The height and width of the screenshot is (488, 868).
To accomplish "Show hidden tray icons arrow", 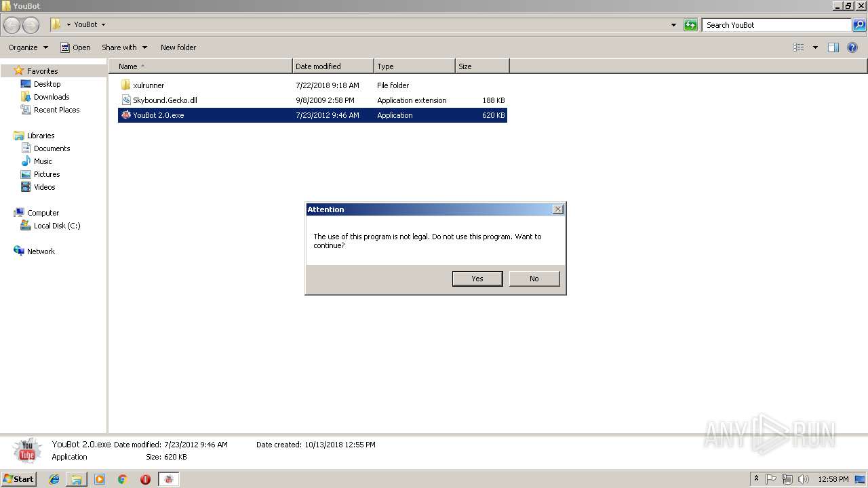I will (x=756, y=479).
